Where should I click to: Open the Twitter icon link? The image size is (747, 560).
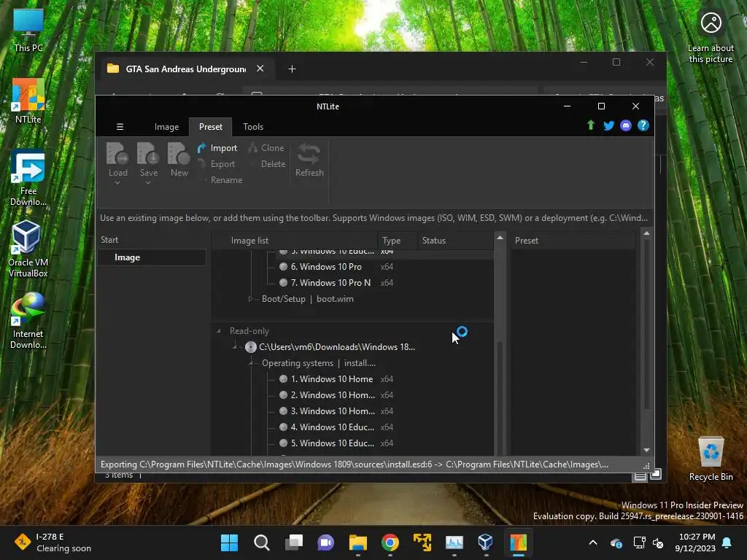coord(608,125)
